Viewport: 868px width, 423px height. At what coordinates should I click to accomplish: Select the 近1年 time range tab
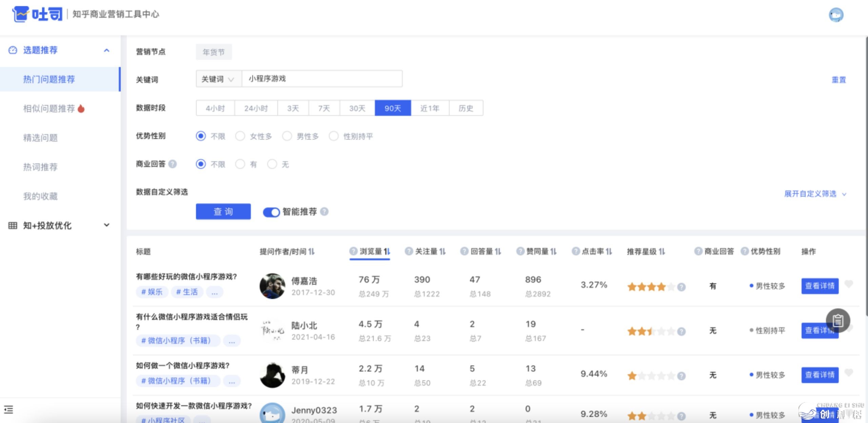[430, 108]
